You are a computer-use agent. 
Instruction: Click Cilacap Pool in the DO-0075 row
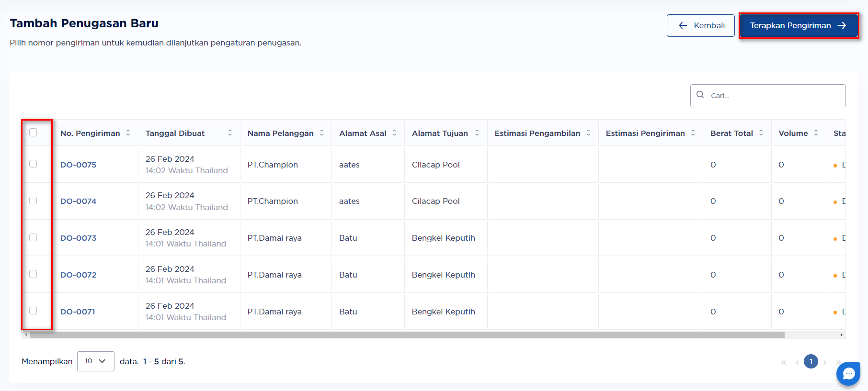[436, 165]
